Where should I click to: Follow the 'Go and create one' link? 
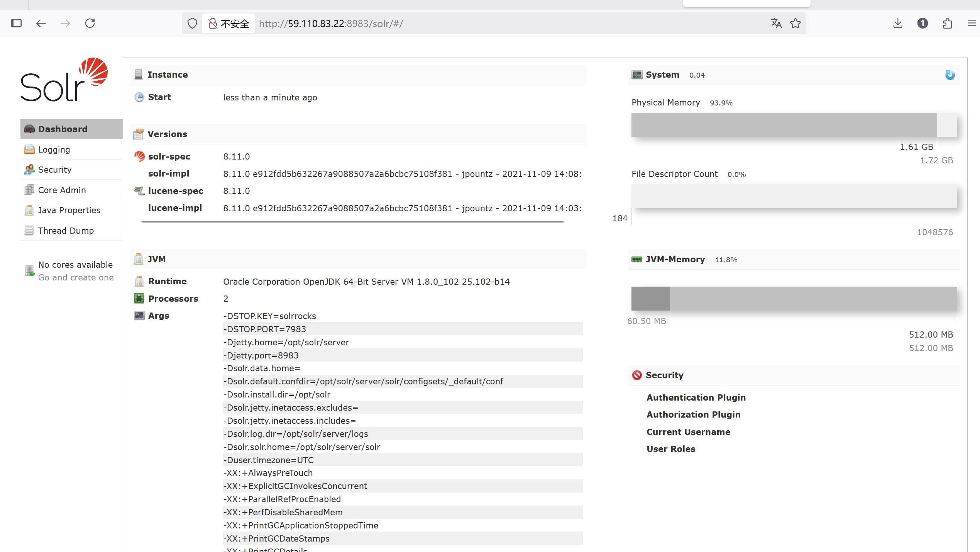point(76,277)
